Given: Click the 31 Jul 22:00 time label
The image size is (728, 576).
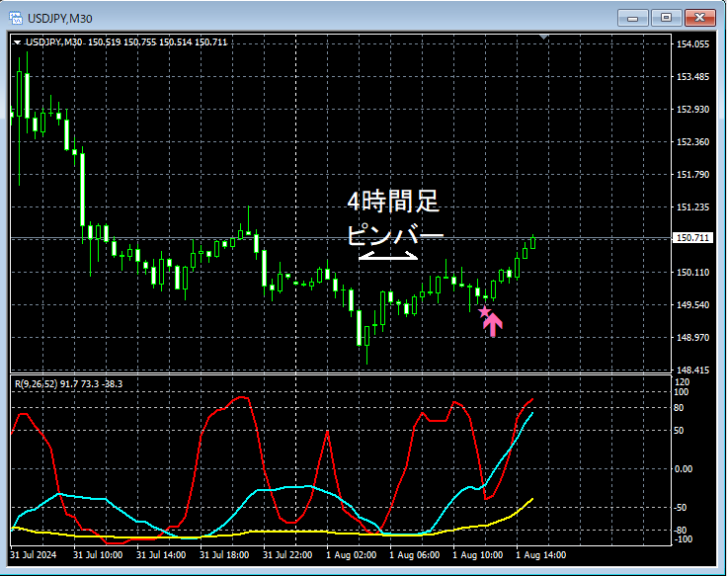Looking at the screenshot, I should (287, 555).
